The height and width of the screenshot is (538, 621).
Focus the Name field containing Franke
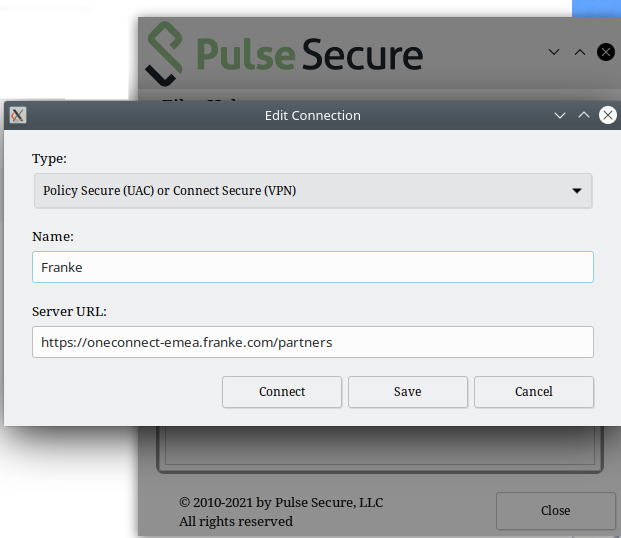pyautogui.click(x=312, y=267)
